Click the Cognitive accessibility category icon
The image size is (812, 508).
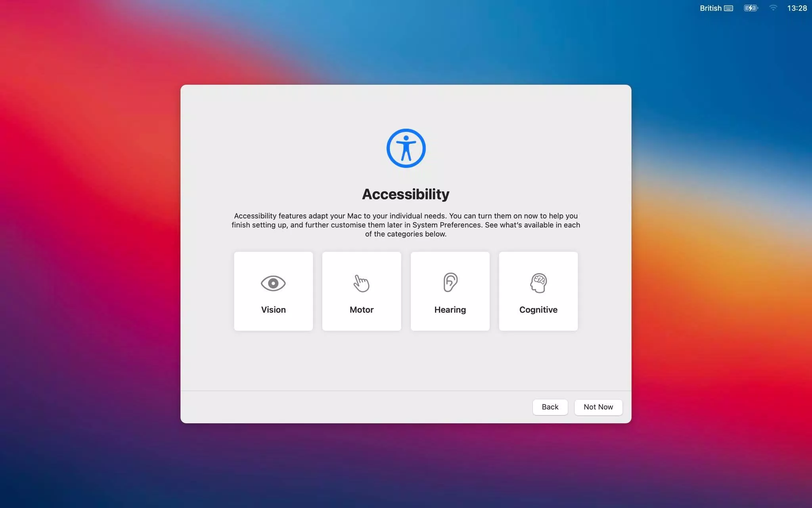coord(538,283)
